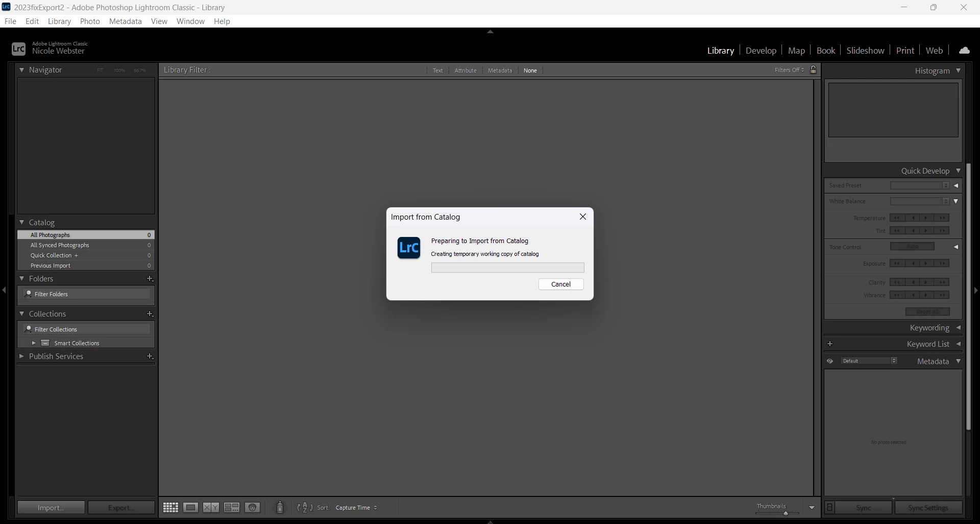Collapse the Catalog panel
Screen dimensions: 980x524
[x=22, y=222]
